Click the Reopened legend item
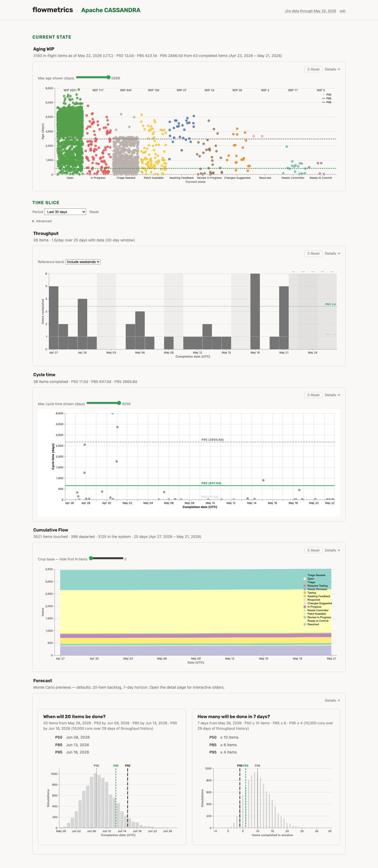 (312, 600)
